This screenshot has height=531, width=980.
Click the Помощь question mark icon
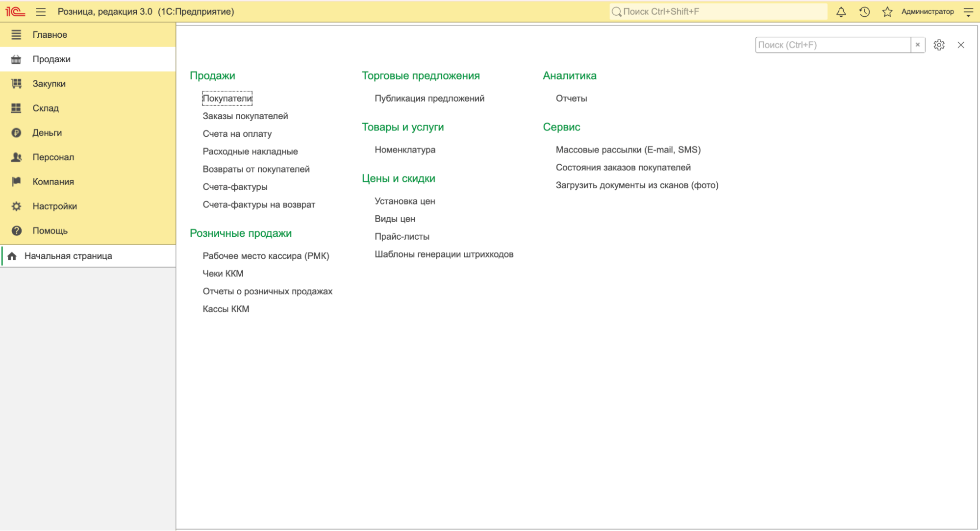(x=16, y=231)
